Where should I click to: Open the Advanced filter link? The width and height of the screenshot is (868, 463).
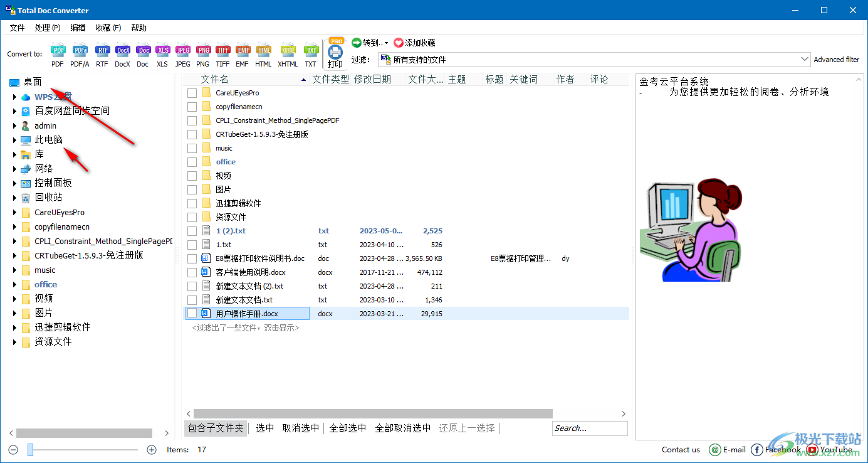point(837,60)
